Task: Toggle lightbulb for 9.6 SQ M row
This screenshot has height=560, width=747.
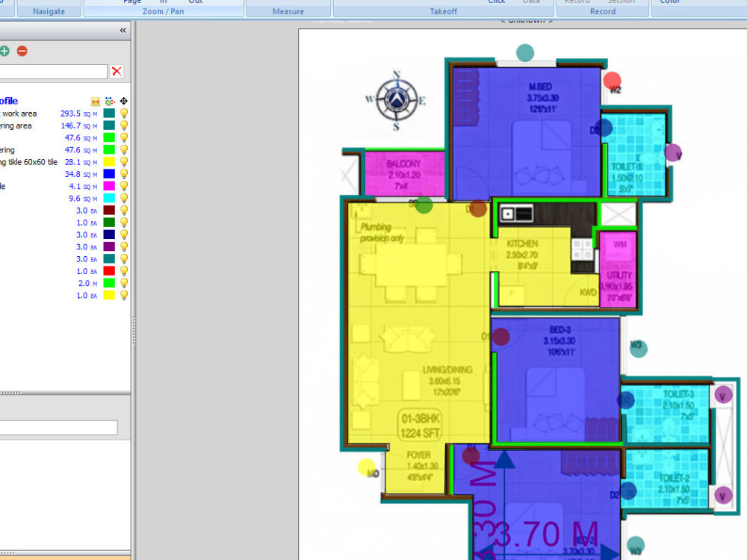Action: [124, 199]
